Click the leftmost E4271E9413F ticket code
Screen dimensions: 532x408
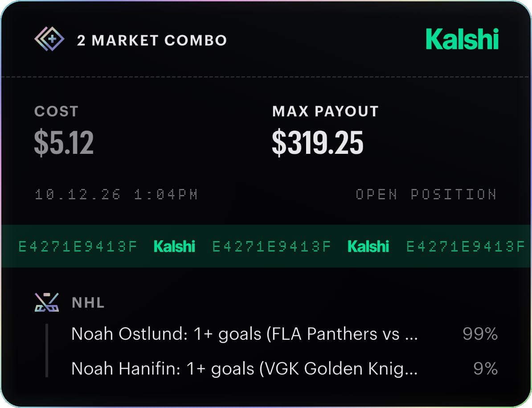tap(78, 247)
